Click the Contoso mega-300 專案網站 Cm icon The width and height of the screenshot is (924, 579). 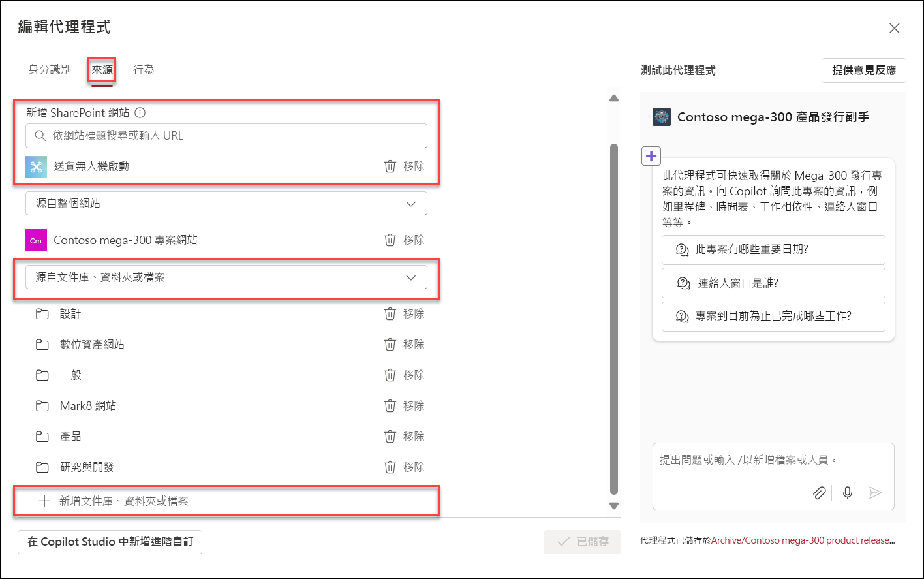(x=36, y=240)
